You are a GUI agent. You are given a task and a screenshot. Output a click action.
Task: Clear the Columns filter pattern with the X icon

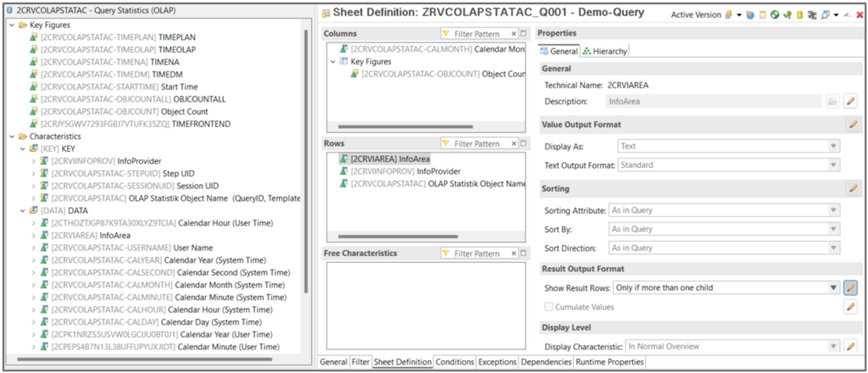point(512,34)
